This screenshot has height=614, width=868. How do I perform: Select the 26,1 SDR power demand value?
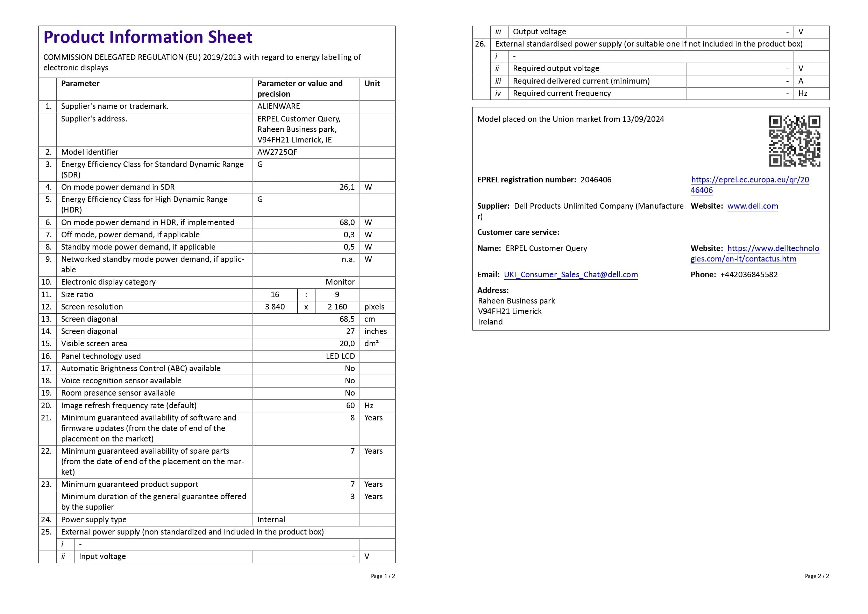pyautogui.click(x=347, y=187)
